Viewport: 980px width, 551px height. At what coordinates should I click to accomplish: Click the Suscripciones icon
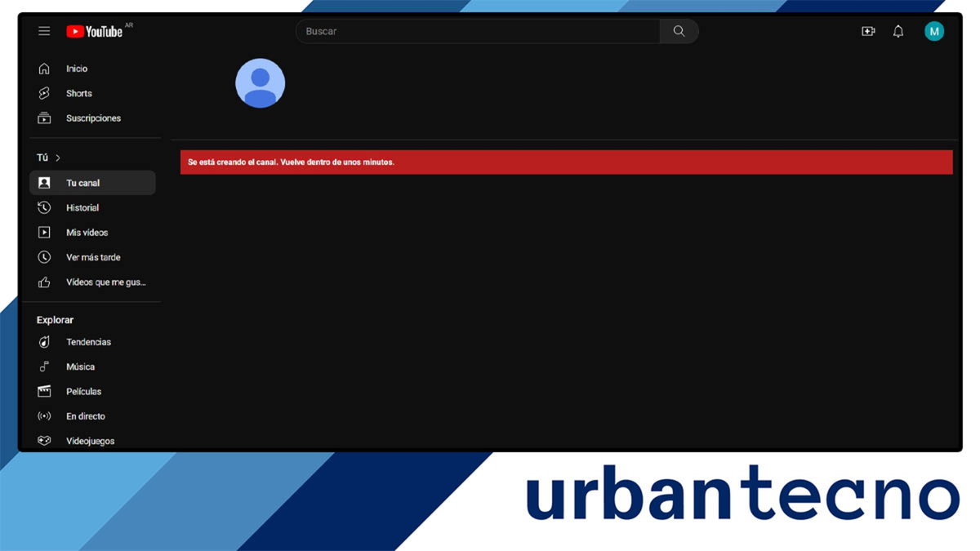point(44,118)
